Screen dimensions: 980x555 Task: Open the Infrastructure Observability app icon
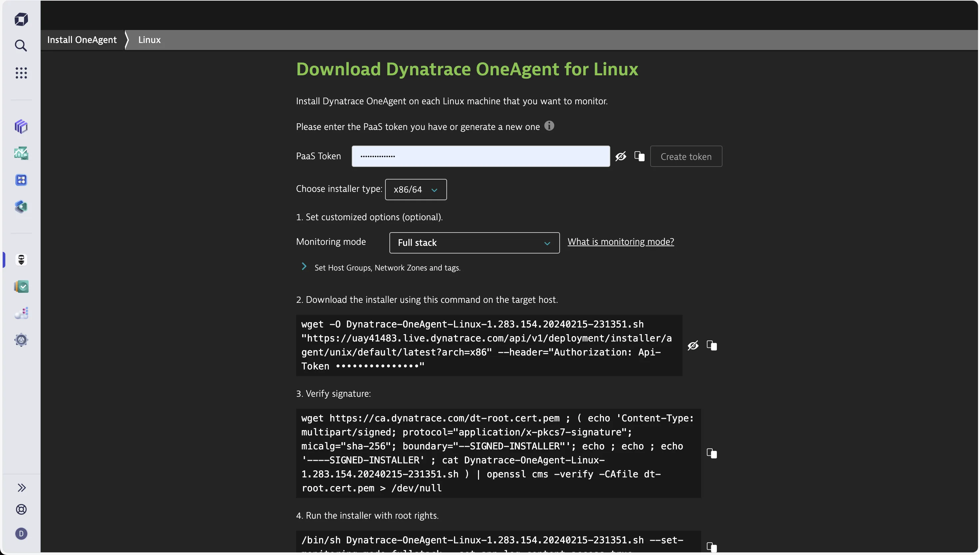[21, 127]
